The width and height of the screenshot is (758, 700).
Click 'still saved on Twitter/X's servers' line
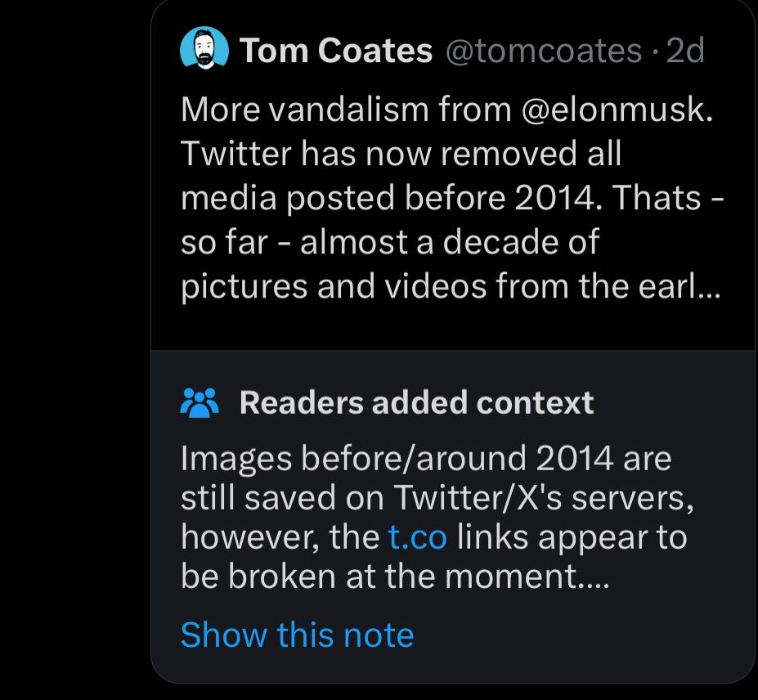pos(437,498)
